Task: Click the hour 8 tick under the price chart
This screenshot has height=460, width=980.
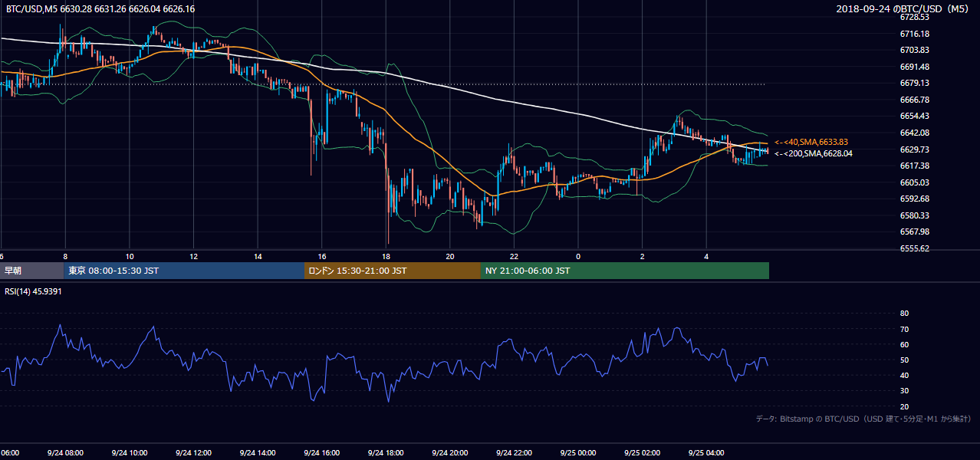Action: [x=65, y=256]
